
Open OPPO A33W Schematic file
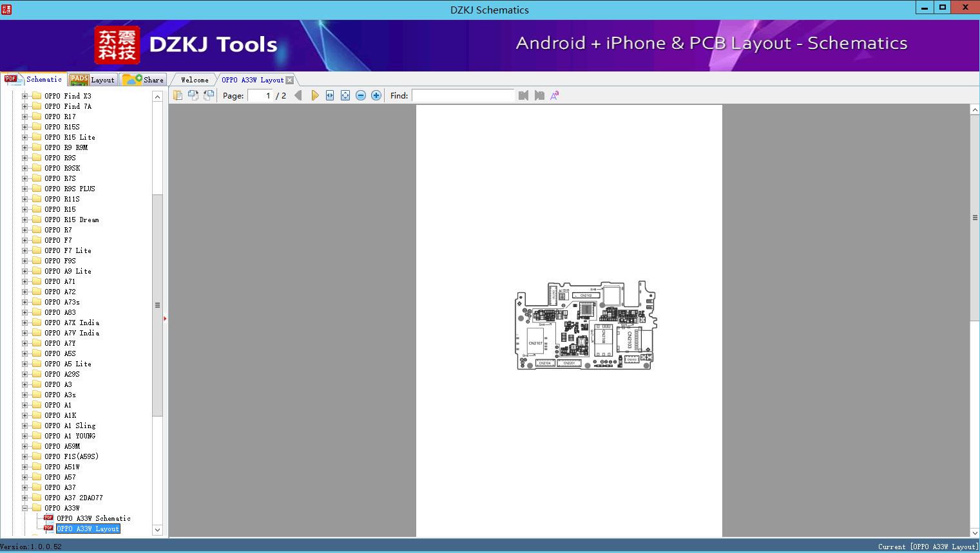tap(93, 518)
